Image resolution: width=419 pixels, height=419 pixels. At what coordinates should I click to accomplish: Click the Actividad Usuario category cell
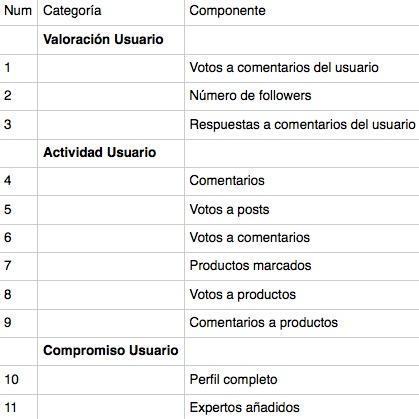pos(111,153)
